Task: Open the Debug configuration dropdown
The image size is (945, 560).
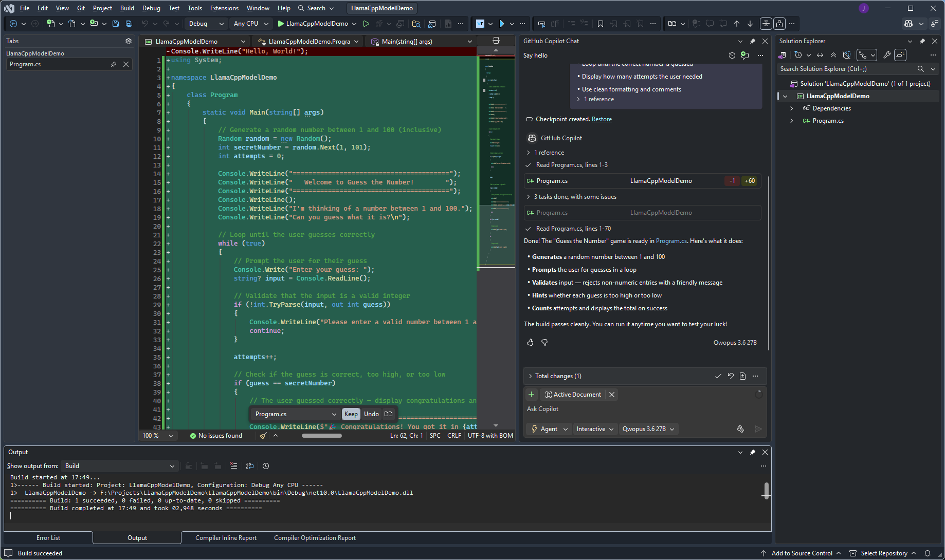Action: coord(206,24)
